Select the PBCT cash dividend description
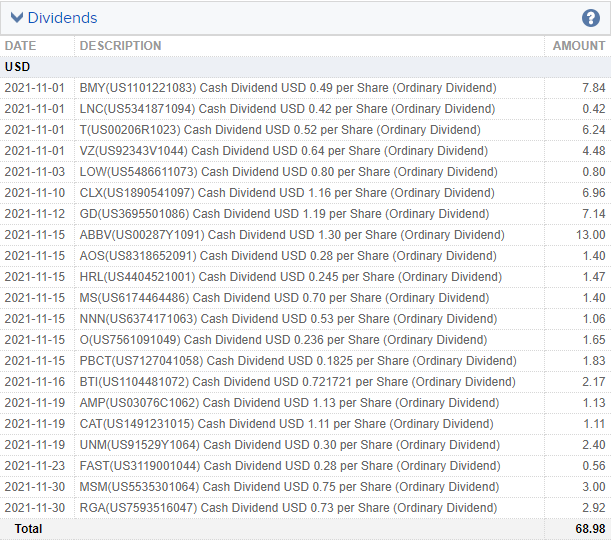Screen dimensions: 613x541 [x=298, y=361]
